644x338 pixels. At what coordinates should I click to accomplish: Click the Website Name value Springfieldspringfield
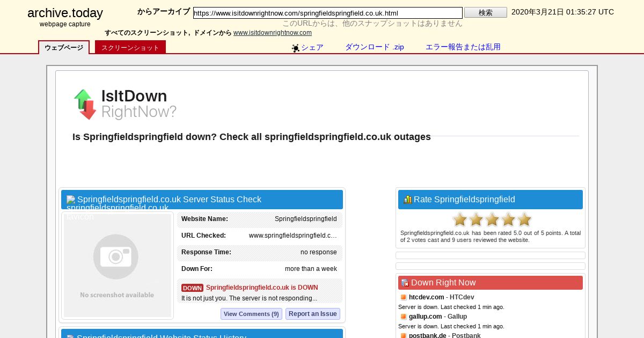(306, 219)
